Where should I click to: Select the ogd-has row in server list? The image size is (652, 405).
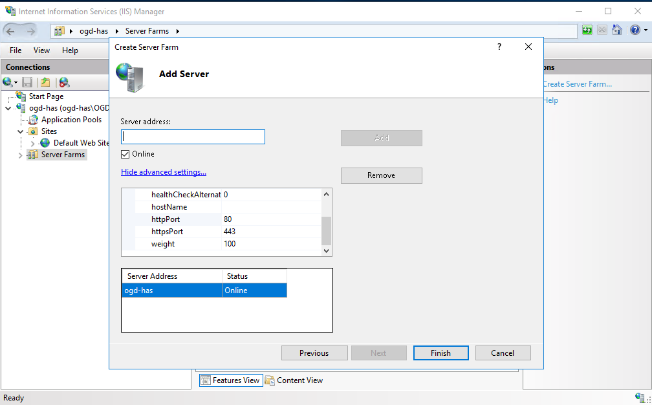(204, 290)
